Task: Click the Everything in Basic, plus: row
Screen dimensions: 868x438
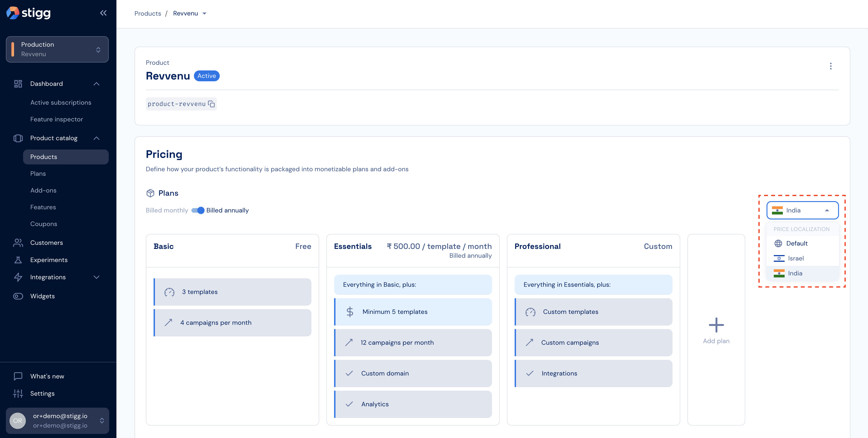Action: [x=413, y=285]
